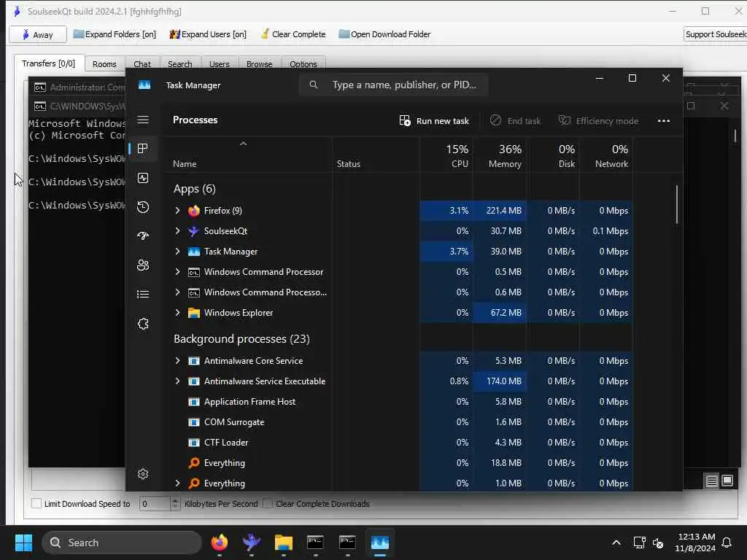Toggle Limit Download Speed checkbox
The image size is (747, 560).
point(36,503)
